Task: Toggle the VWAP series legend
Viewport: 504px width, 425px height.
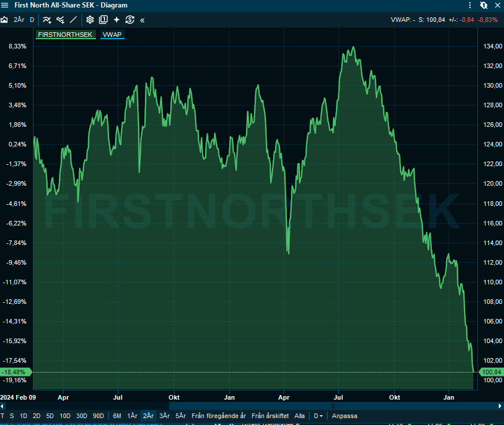Action: coord(112,35)
